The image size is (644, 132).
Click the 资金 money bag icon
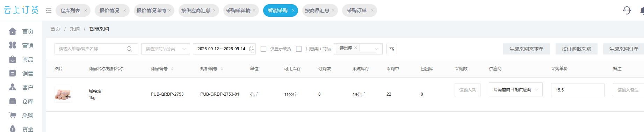tap(13, 129)
